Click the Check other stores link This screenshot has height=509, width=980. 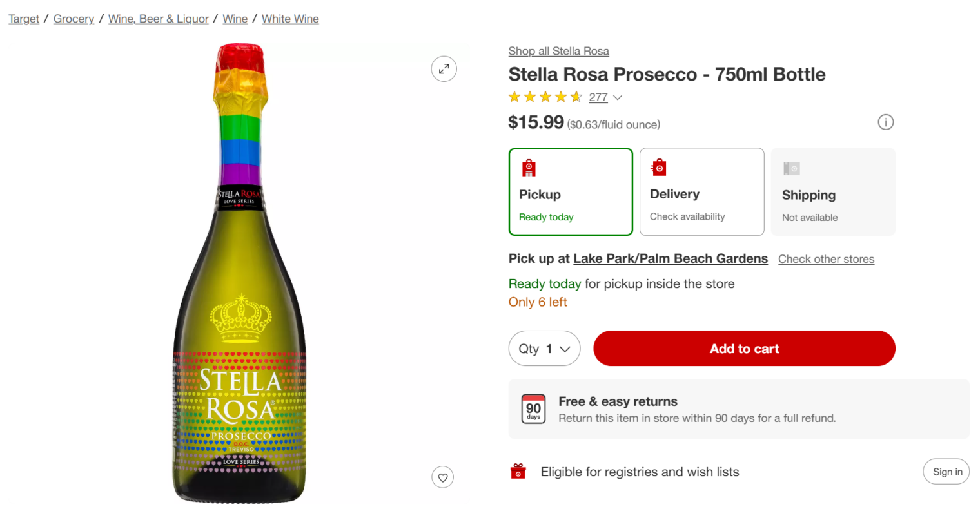tap(826, 259)
